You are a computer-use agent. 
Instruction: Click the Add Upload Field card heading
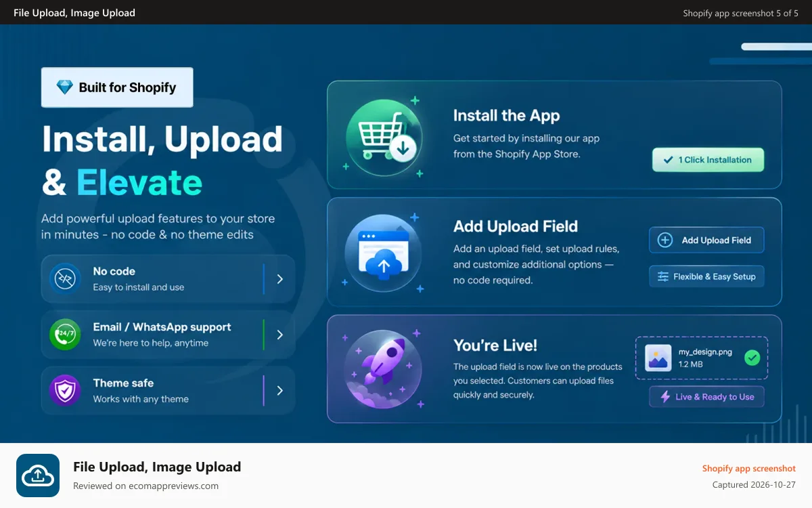(516, 226)
